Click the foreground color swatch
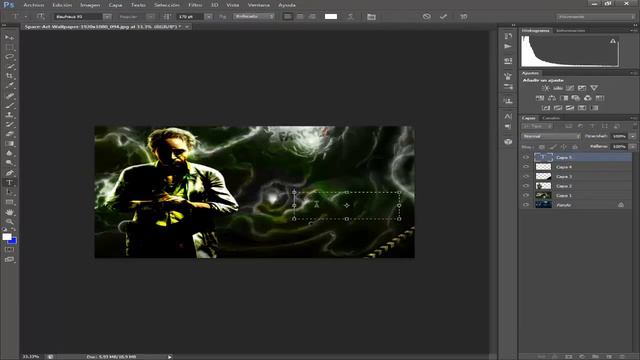 7,237
